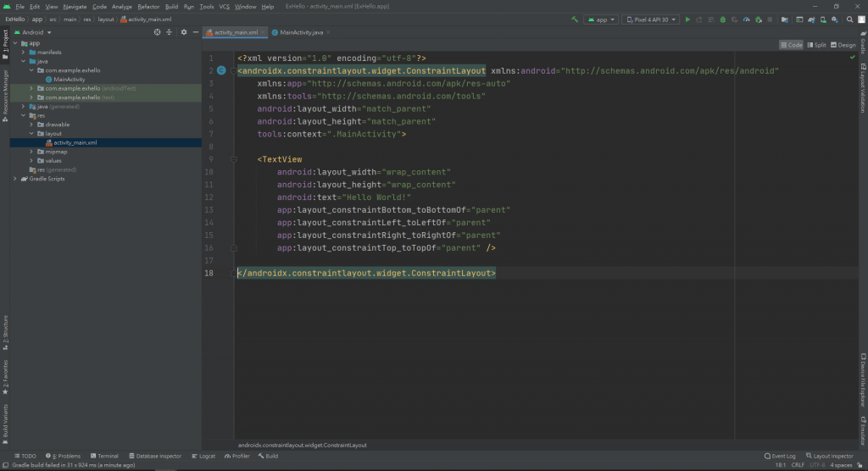Switch editor to Code view
868x471 pixels.
791,45
